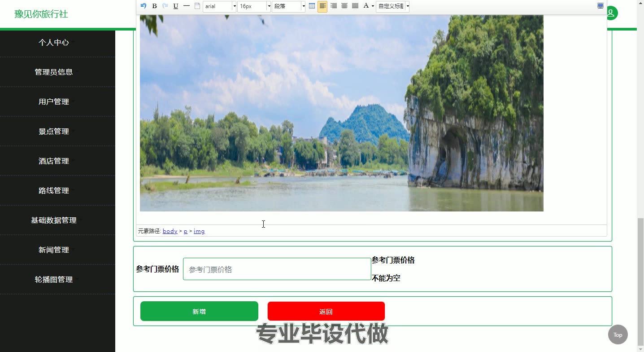Image resolution: width=644 pixels, height=352 pixels.
Task: Insert a table using the table icon
Action: coord(312,6)
